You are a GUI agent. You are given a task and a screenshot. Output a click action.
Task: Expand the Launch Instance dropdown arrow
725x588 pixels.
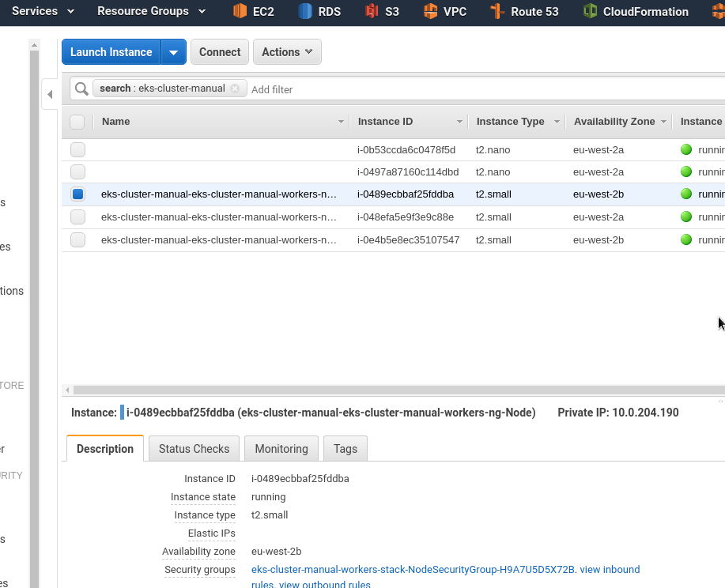coord(173,52)
